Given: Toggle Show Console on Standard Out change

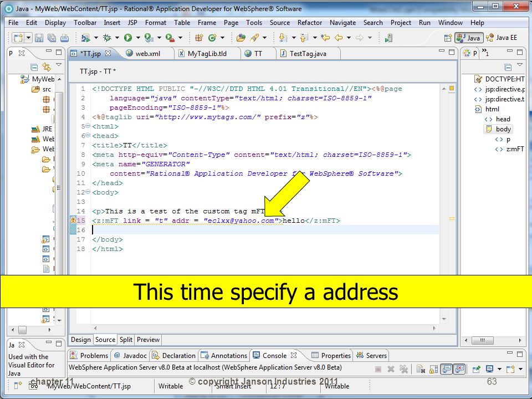Looking at the screenshot, I should pyautogui.click(x=447, y=369).
